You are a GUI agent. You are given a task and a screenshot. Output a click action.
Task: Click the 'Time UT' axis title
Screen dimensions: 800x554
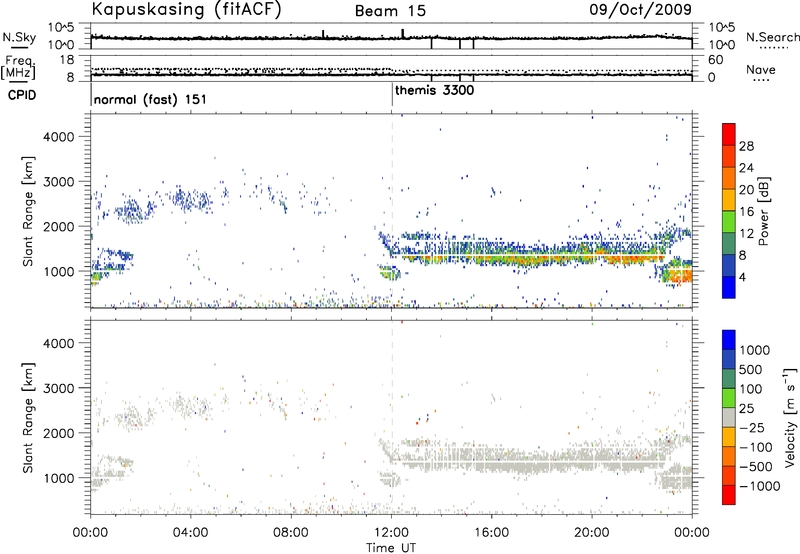391,548
